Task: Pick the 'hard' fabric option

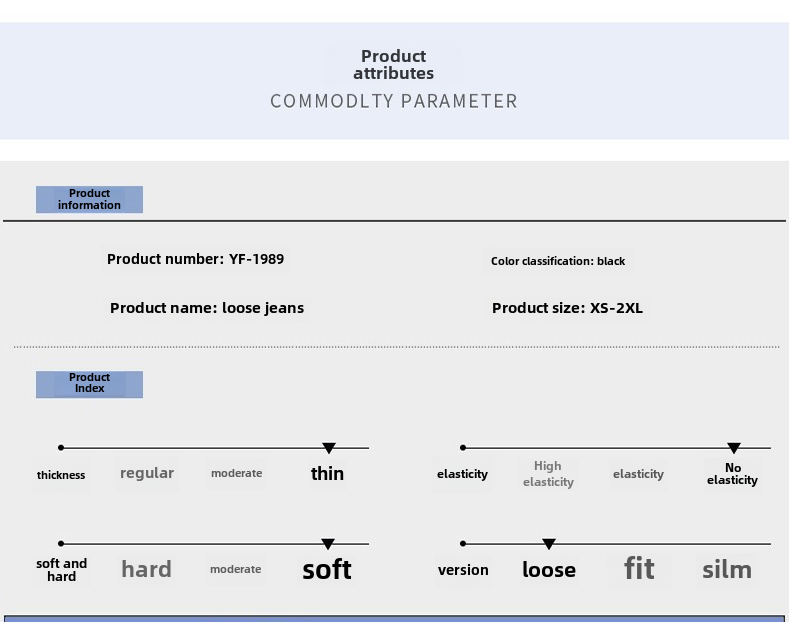Action: (x=146, y=570)
